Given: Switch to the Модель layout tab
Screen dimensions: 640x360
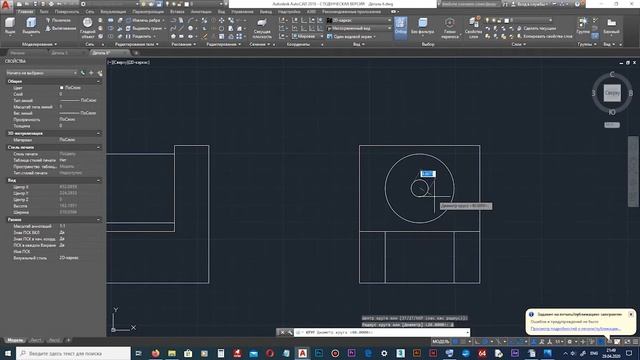Looking at the screenshot, I should click(16, 340).
